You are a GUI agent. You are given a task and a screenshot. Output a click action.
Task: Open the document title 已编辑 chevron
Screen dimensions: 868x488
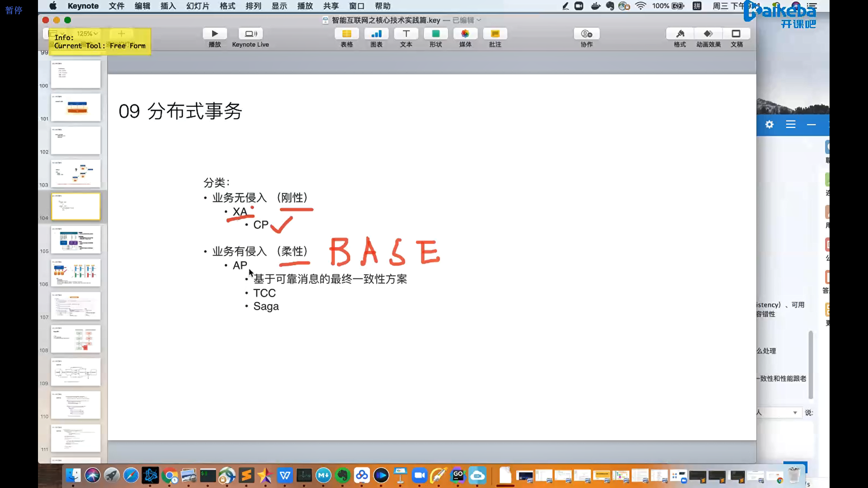pyautogui.click(x=479, y=20)
